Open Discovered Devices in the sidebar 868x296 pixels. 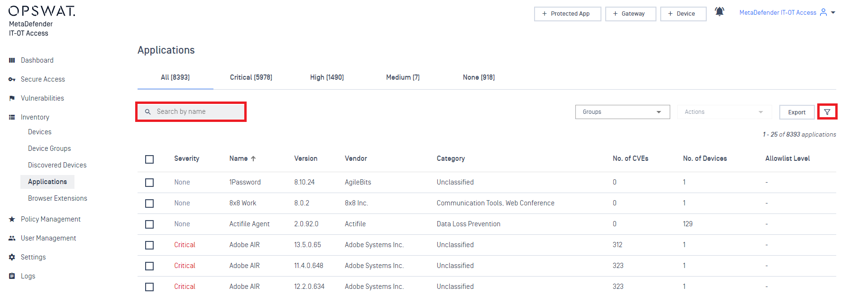pos(57,165)
